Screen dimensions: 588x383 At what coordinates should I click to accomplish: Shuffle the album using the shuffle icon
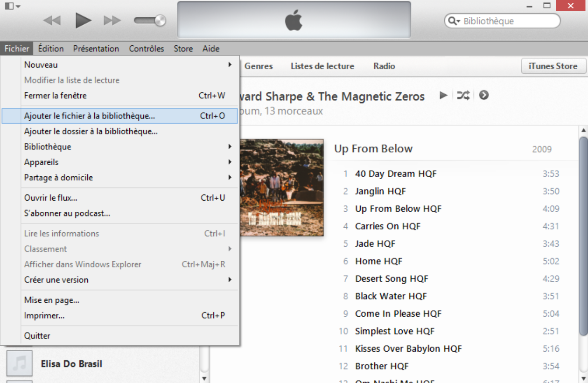tap(462, 95)
